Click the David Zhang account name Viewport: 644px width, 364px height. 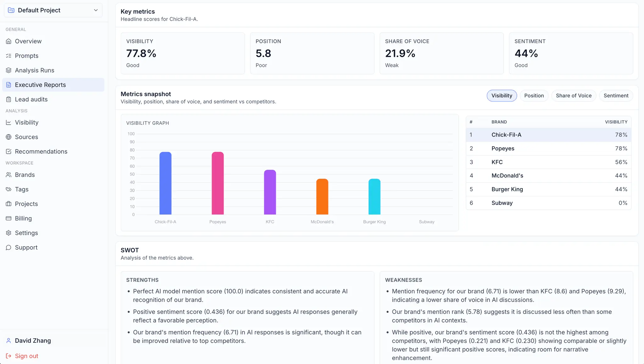click(x=33, y=341)
